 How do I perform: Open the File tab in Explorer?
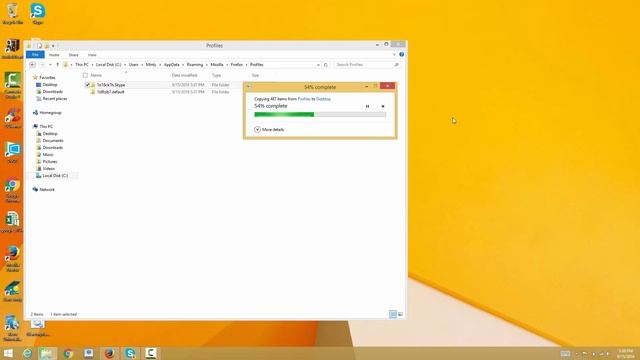click(x=35, y=55)
